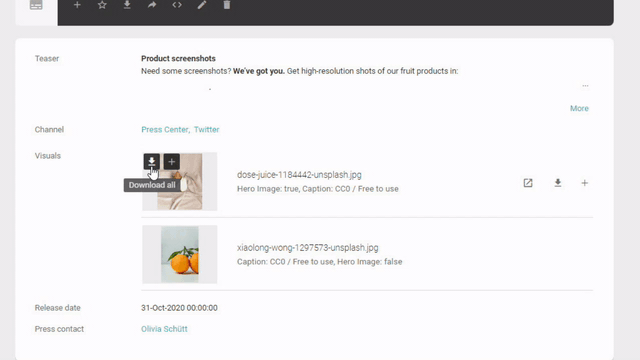640x360 pixels.
Task: Click the Download all button on Visuals
Action: [x=151, y=162]
